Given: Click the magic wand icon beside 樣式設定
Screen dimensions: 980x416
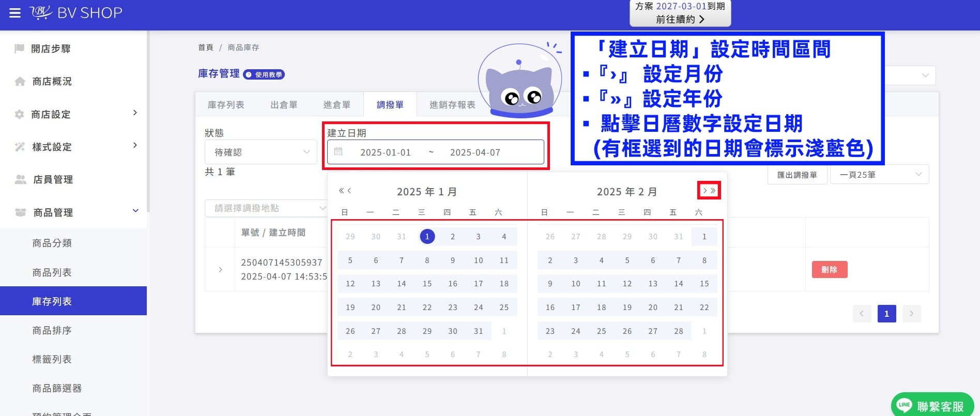Looking at the screenshot, I should [20, 147].
